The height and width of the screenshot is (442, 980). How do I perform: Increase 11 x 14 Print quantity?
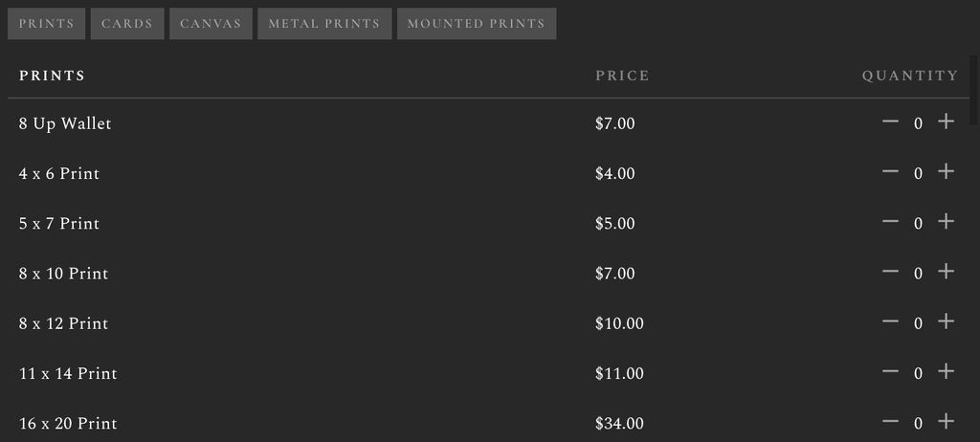[x=946, y=371]
